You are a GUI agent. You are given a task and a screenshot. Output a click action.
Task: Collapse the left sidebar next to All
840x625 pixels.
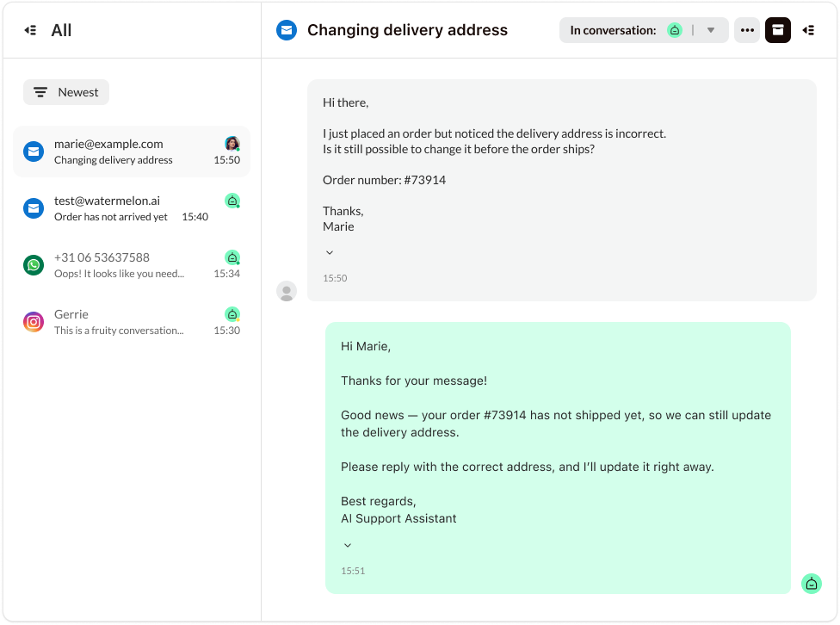31,30
